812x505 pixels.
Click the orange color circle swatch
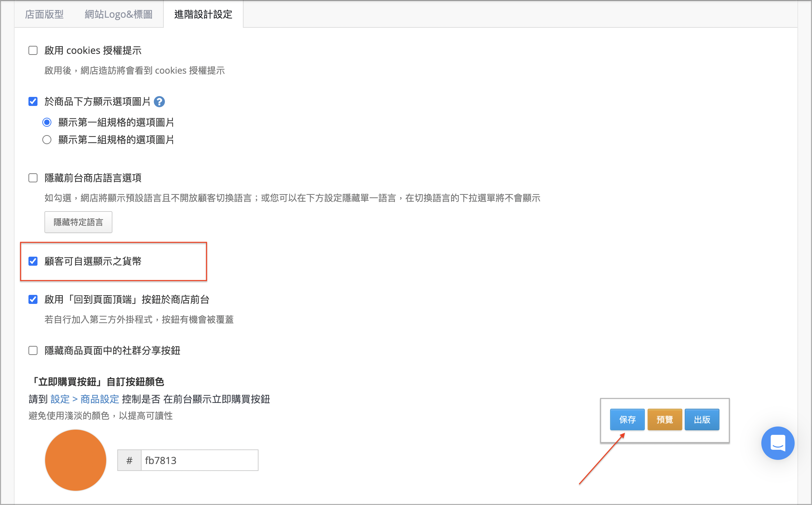(x=76, y=460)
